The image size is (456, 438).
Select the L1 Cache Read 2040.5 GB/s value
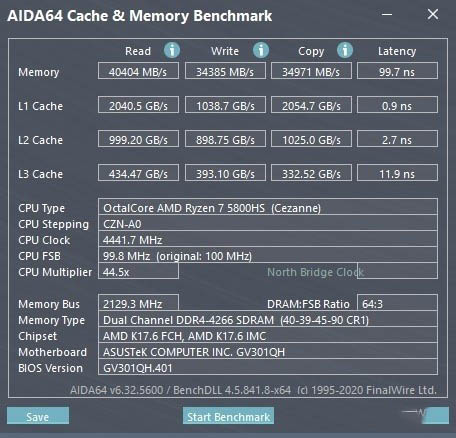coord(138,105)
